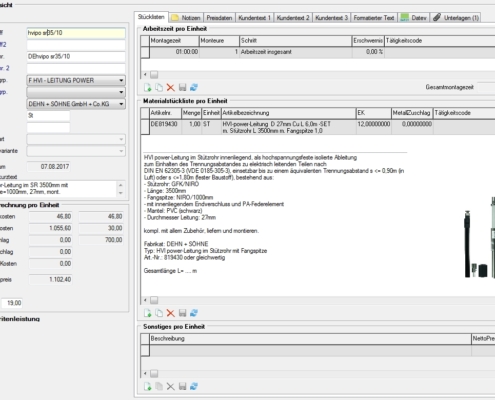The image size is (495, 400).
Task: Copy row icon in Sonstiges toolbar
Action: pos(159,386)
